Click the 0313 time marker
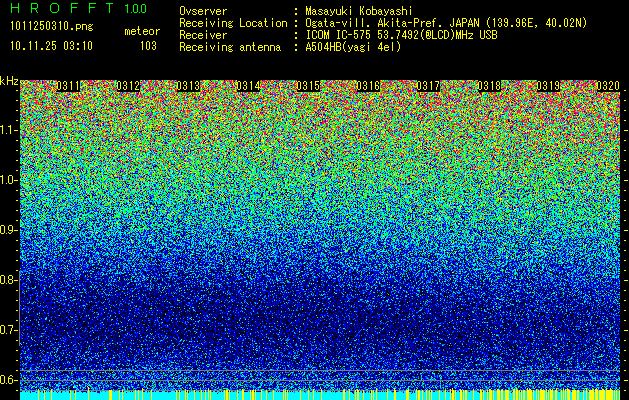The width and height of the screenshot is (629, 400). tap(188, 86)
